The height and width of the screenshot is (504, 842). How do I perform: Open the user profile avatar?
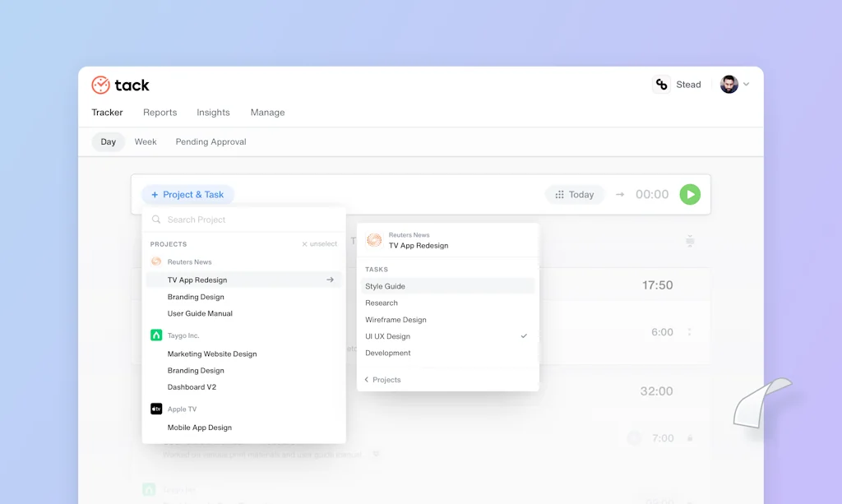point(729,84)
